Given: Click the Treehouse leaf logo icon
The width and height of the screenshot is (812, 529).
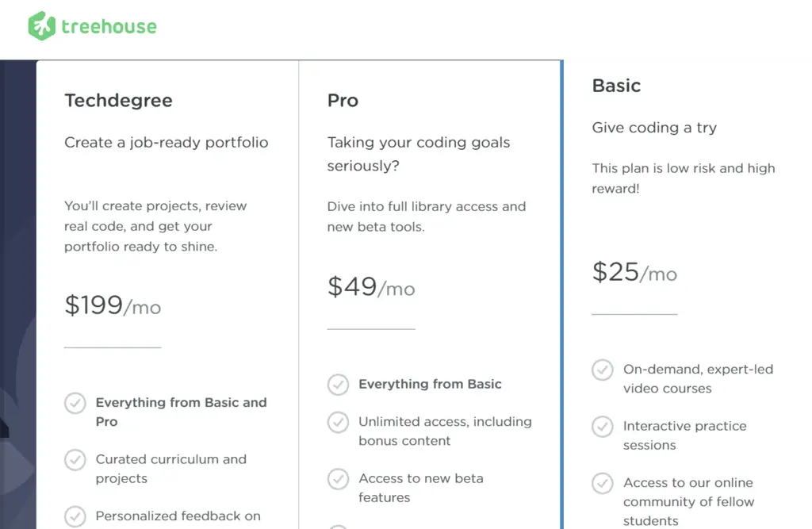Looking at the screenshot, I should (x=42, y=25).
